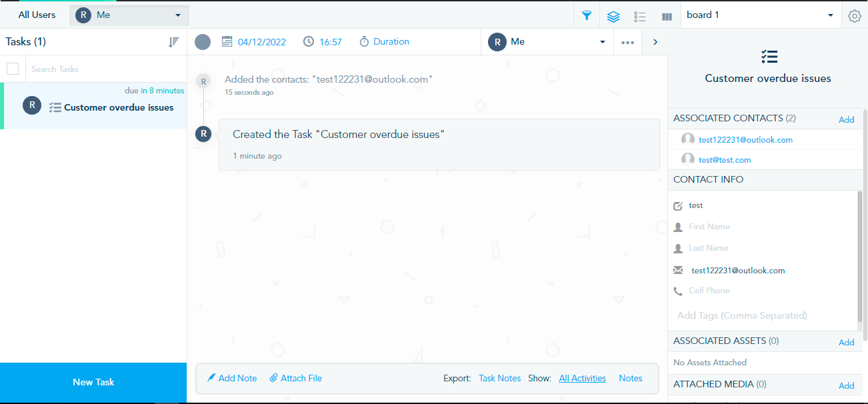Viewport: 868px width, 404px height.
Task: Add an associated asset
Action: (847, 342)
